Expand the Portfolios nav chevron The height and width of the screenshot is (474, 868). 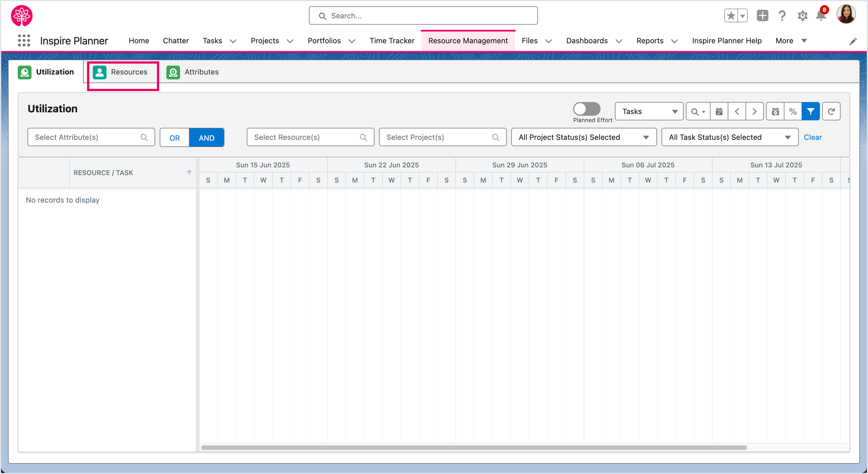[352, 41]
